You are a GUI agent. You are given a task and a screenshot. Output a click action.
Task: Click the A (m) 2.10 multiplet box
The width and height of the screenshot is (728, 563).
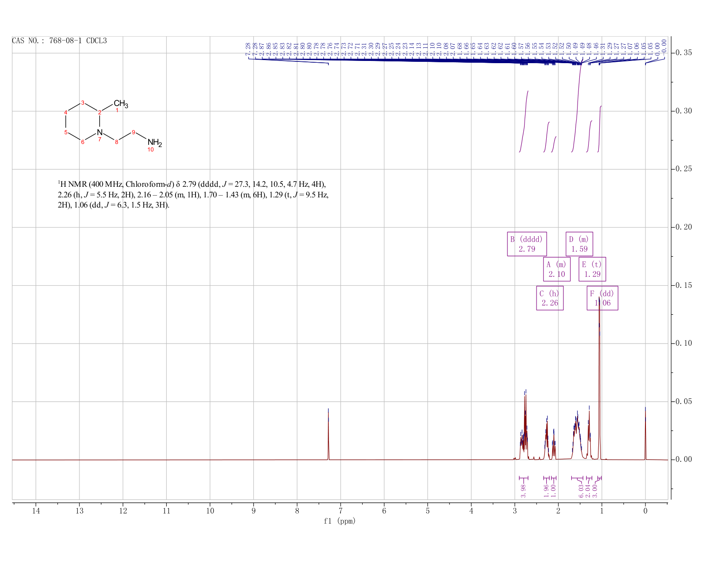point(557,269)
